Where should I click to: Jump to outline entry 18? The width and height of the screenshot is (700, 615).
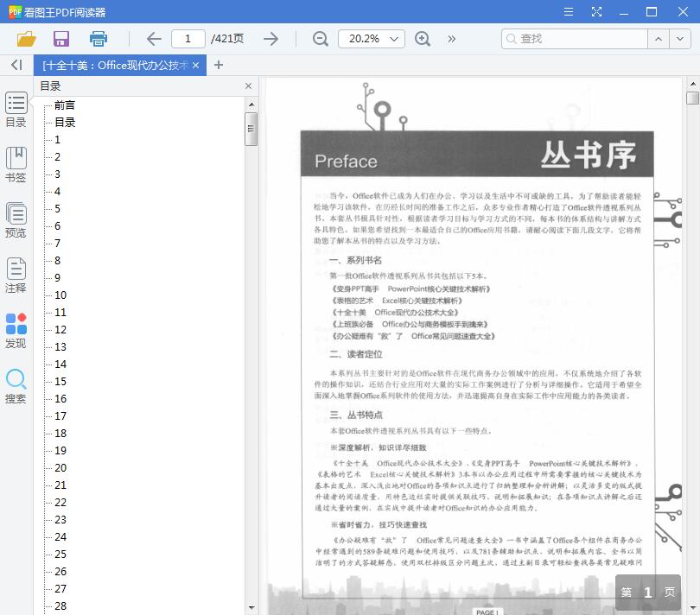pos(60,434)
